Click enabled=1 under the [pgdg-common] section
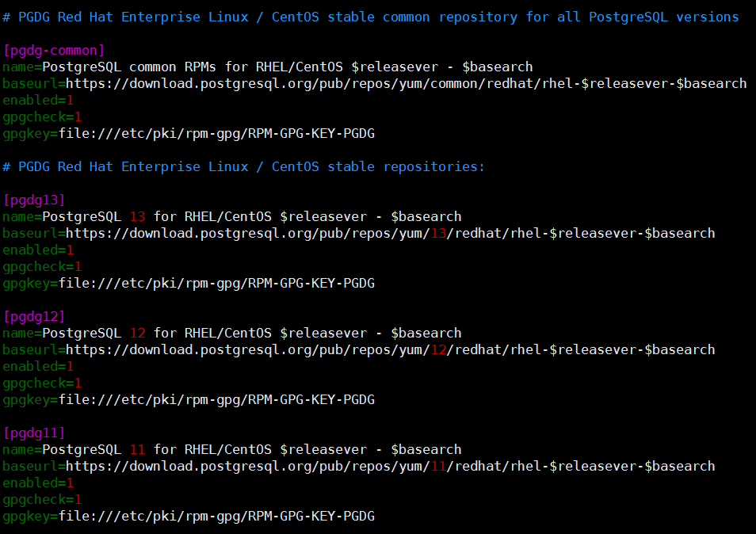Viewport: 756px width, 534px height. (38, 101)
